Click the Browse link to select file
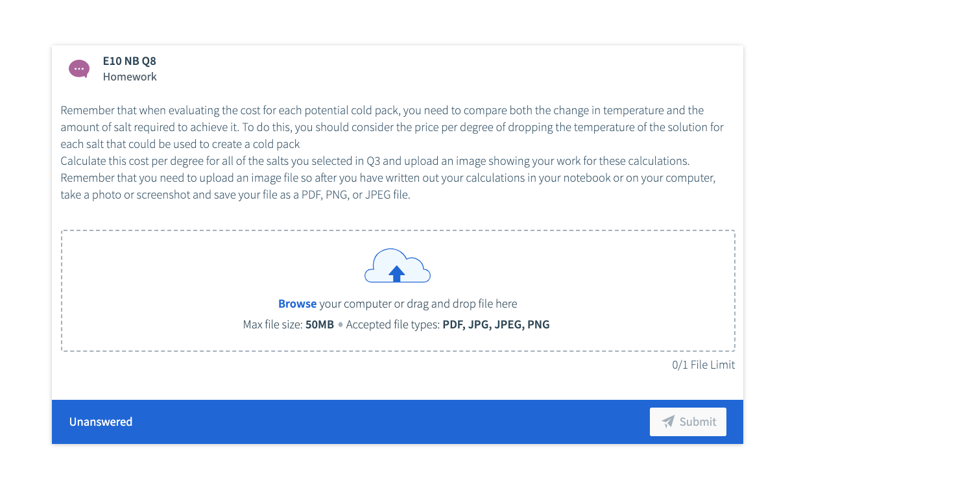The width and height of the screenshot is (980, 479). (x=297, y=304)
